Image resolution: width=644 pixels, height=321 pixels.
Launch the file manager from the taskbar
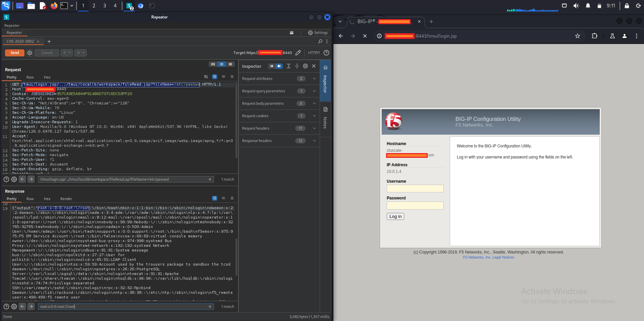(x=31, y=6)
